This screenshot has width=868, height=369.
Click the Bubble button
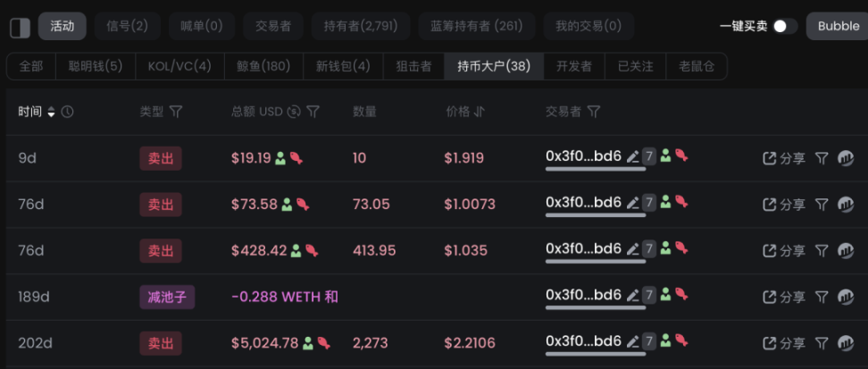point(837,26)
